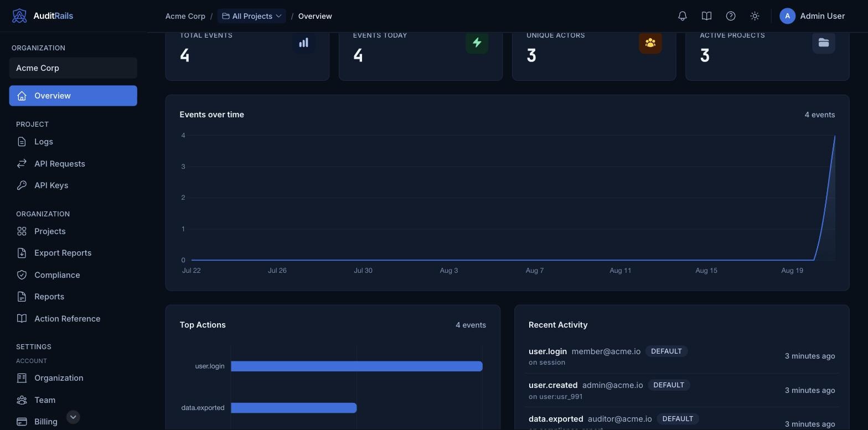Image resolution: width=868 pixels, height=430 pixels.
Task: Go to Overview in the sidebar
Action: click(x=73, y=96)
